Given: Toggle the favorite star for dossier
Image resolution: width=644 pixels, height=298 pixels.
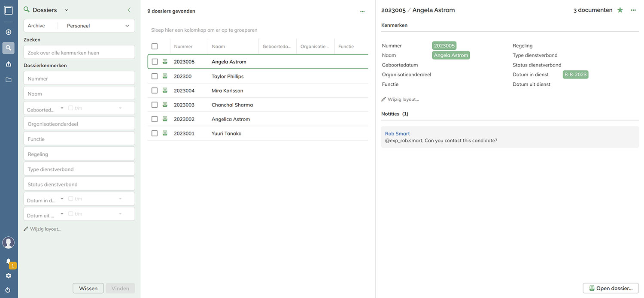Looking at the screenshot, I should coord(620,10).
